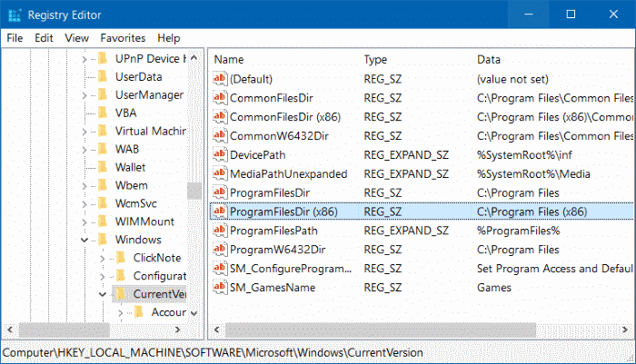Open the File menu
This screenshot has height=364, width=636.
click(x=15, y=38)
